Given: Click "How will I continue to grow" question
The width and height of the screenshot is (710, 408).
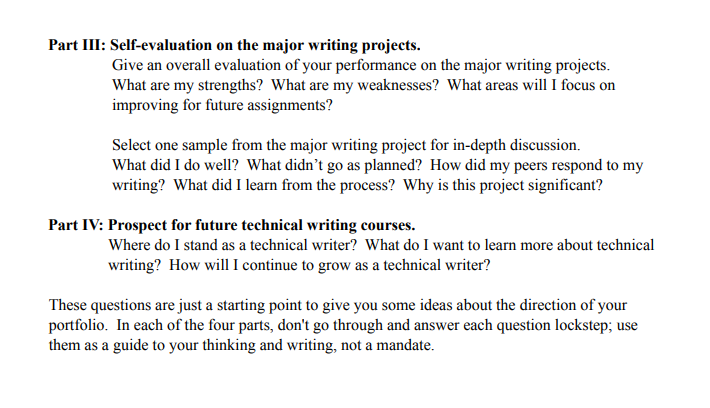Looking at the screenshot, I should point(330,265).
